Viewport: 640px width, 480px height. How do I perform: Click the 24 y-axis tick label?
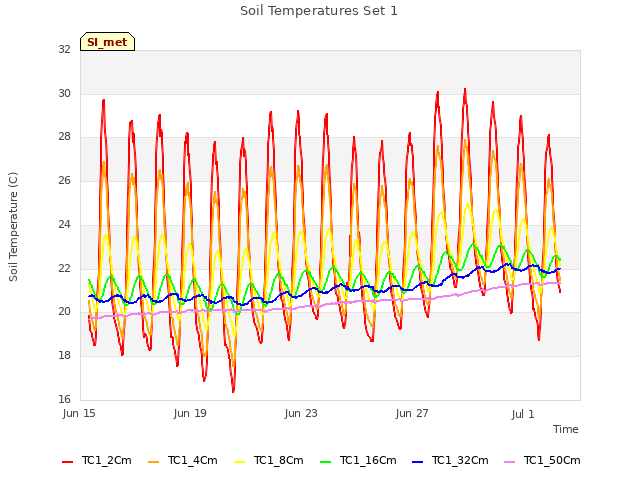pyautogui.click(x=64, y=224)
